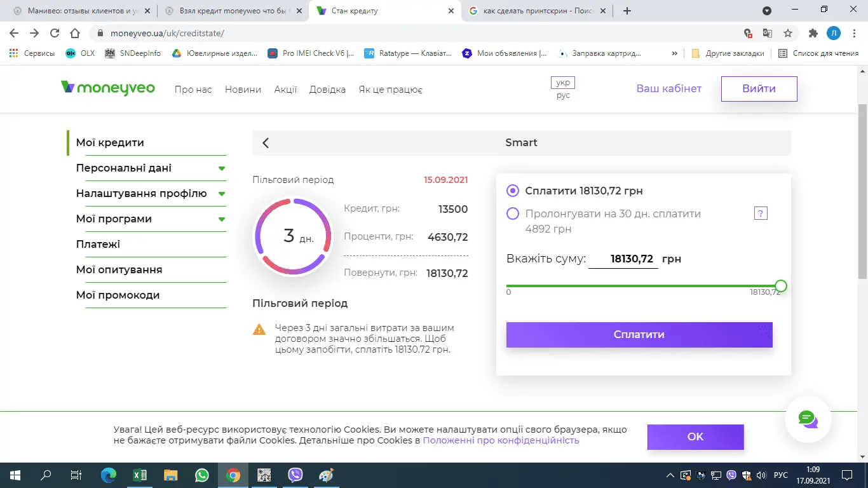Select the Сплатити 18130,72 грн option
The width and height of the screenshot is (868, 488).
click(513, 191)
